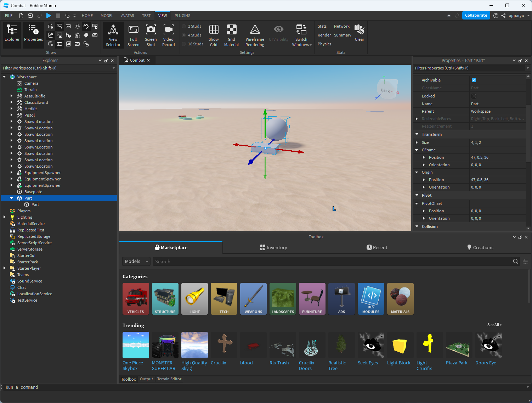This screenshot has width=532, height=403.
Task: Open the Dev Modules category
Action: (371, 299)
